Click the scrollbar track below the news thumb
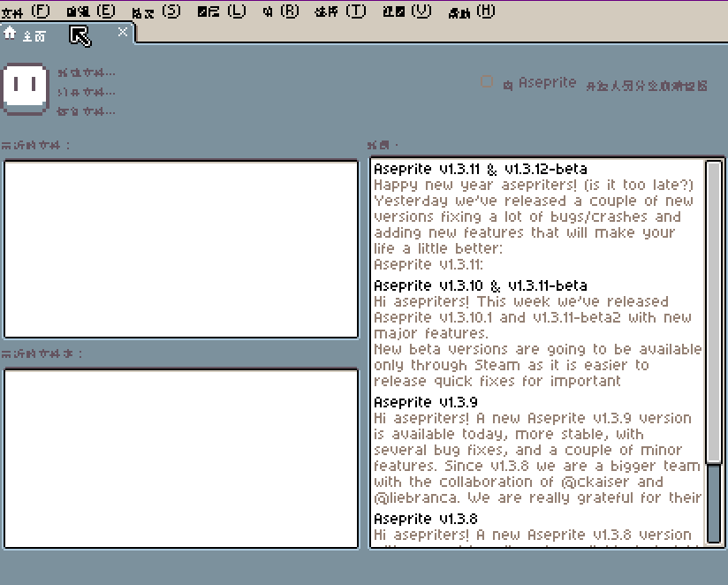 click(714, 503)
